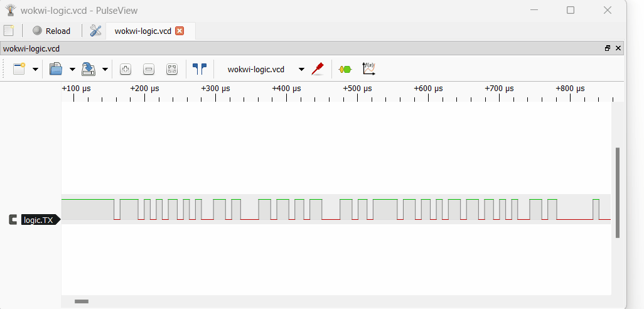Save the capture using the save icon

pos(89,69)
